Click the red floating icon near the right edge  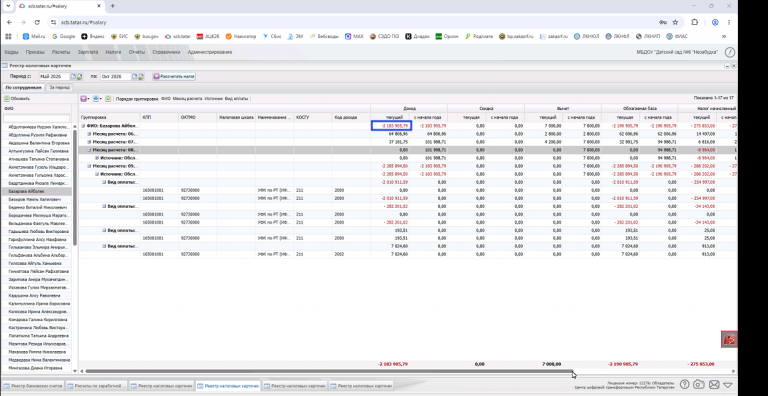coord(729,339)
